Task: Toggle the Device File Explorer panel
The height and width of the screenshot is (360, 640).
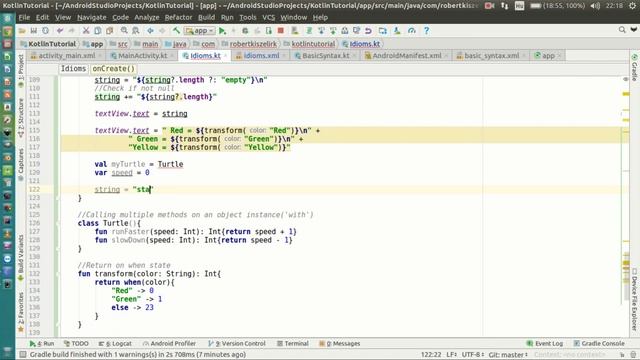Action: (x=634, y=299)
